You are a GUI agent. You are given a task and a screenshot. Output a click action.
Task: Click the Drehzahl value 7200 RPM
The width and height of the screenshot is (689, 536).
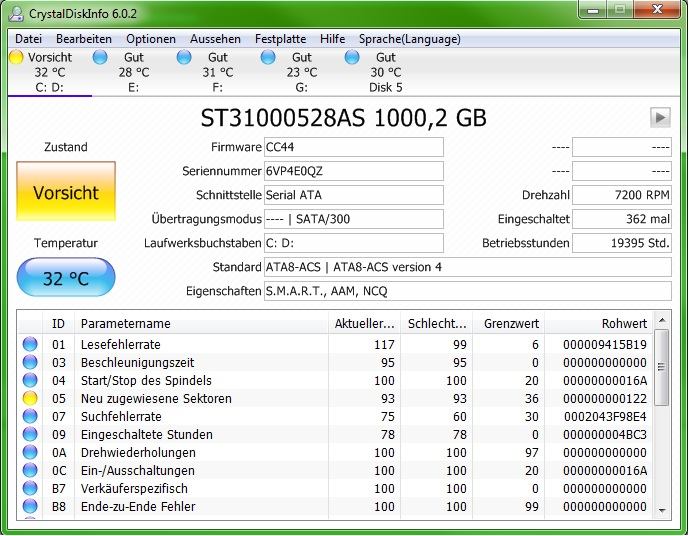click(x=622, y=195)
